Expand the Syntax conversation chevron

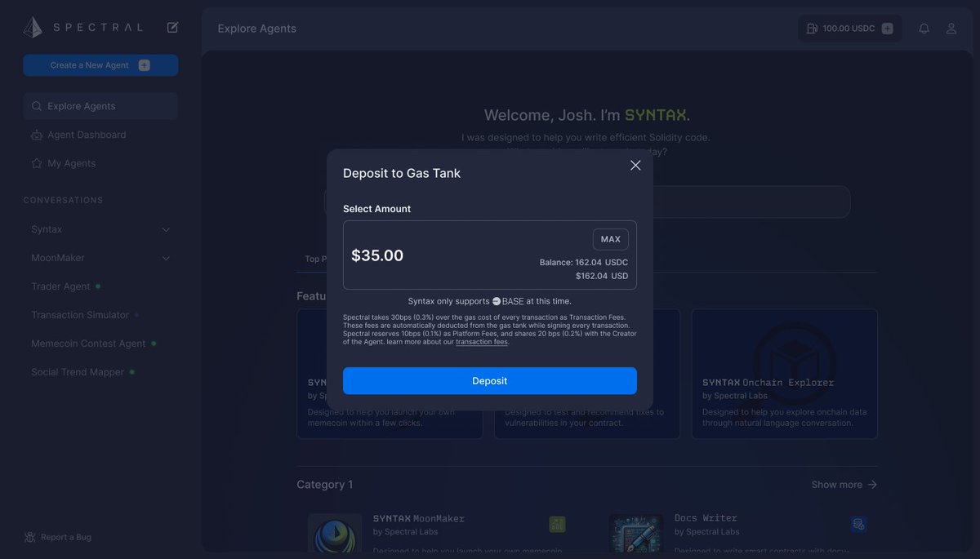point(166,230)
